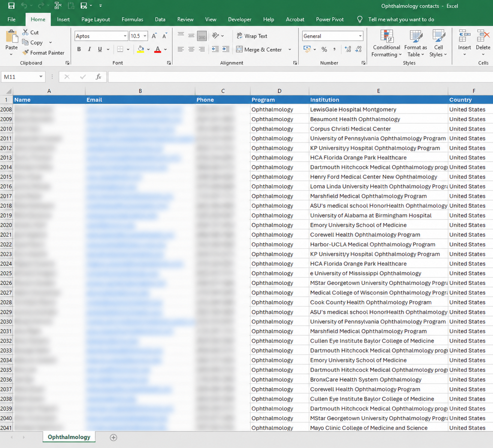Viewport: 493px width, 448px height.
Task: Select the column E header
Action: (x=378, y=91)
